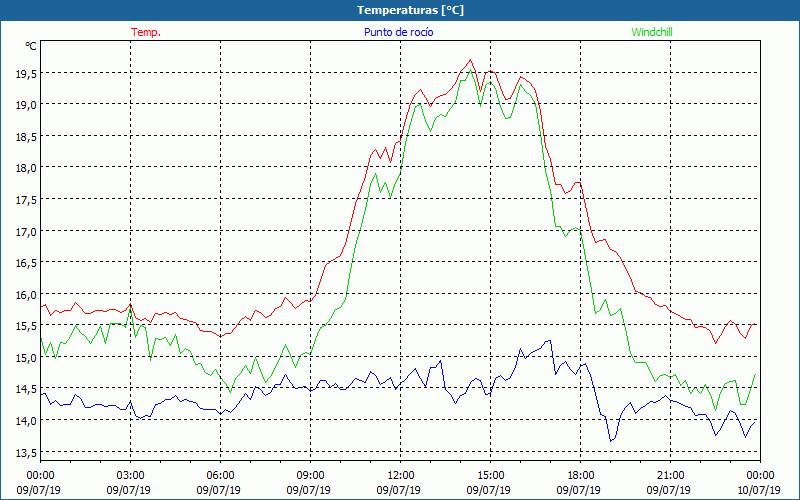Viewport: 800px width, 500px height.
Task: Click the 19,0 y-axis value
Action: [x=26, y=106]
